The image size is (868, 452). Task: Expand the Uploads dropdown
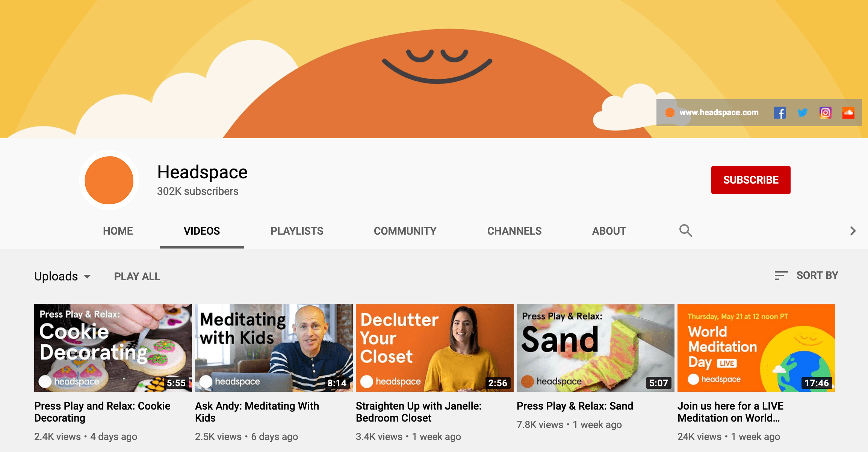[62, 276]
